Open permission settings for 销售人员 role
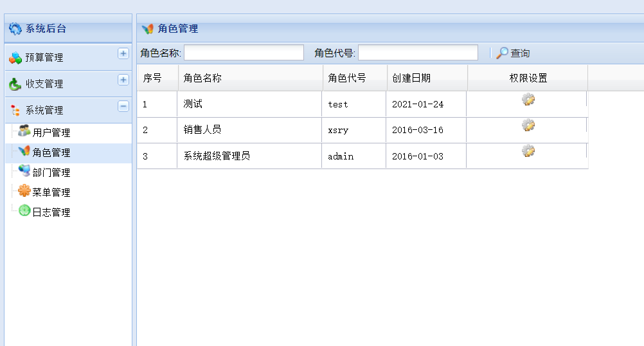Screen dimensions: 644x346 pyautogui.click(x=528, y=125)
